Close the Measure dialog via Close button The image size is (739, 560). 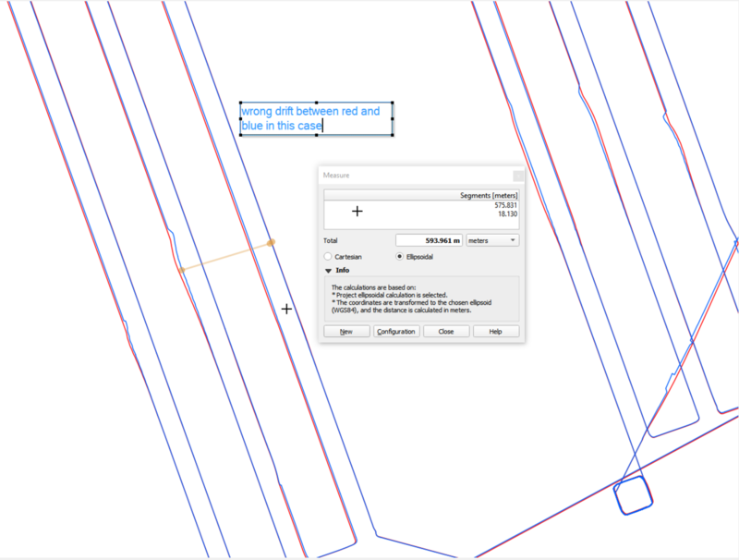446,331
